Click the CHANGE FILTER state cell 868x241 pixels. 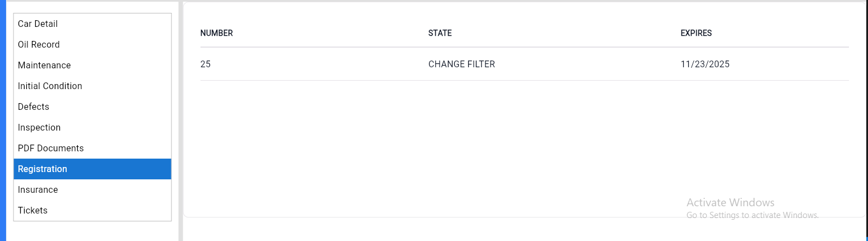click(461, 64)
